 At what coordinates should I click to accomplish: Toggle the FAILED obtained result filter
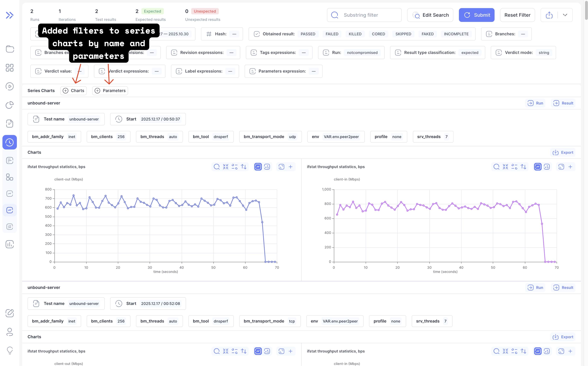click(x=332, y=34)
